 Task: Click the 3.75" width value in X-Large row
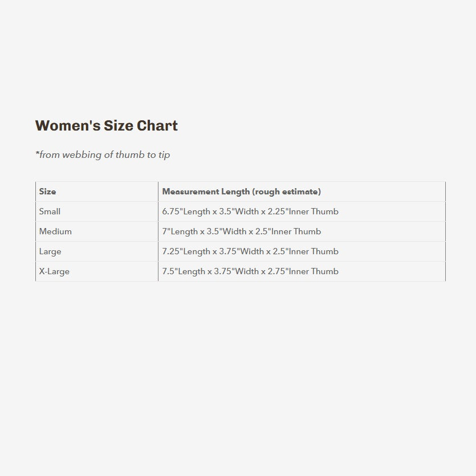coord(236,271)
